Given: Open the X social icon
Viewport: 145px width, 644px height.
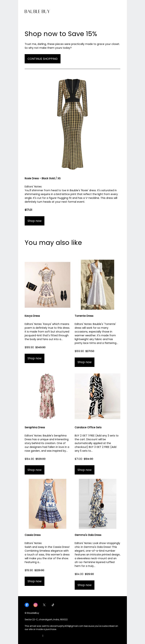Looking at the screenshot, I should tap(44, 605).
